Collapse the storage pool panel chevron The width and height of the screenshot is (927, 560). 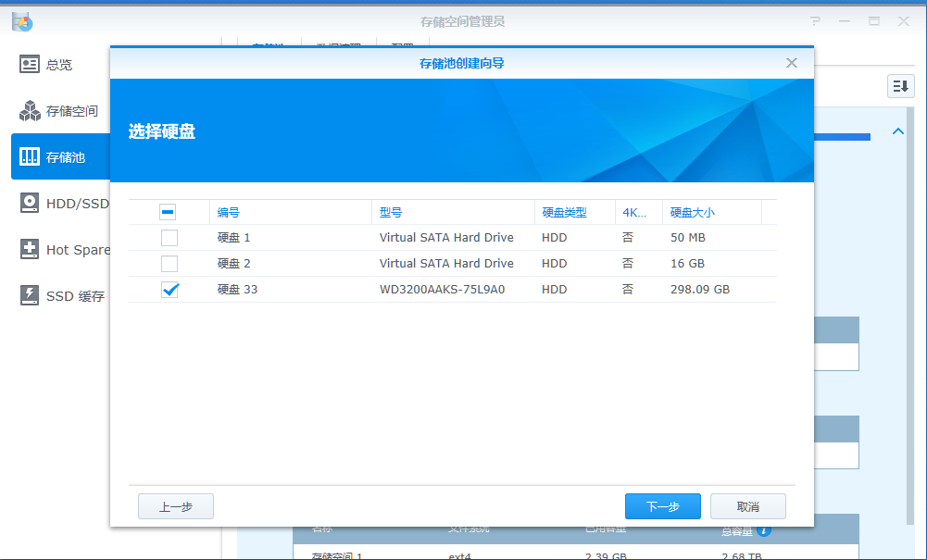pyautogui.click(x=897, y=131)
